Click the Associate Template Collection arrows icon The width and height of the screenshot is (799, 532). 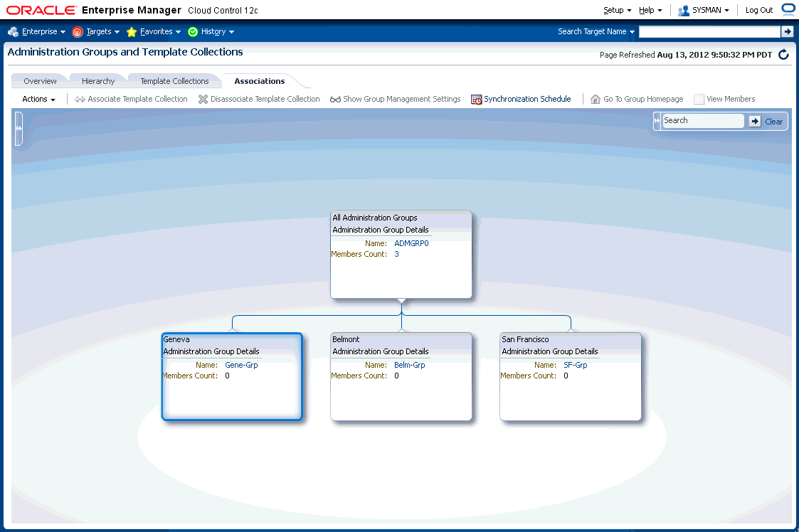point(80,100)
